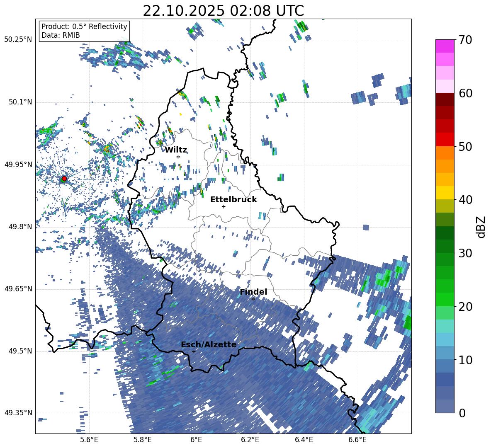Click the 49.35°N latitude label
This screenshot has width=491, height=448.
coord(18,413)
